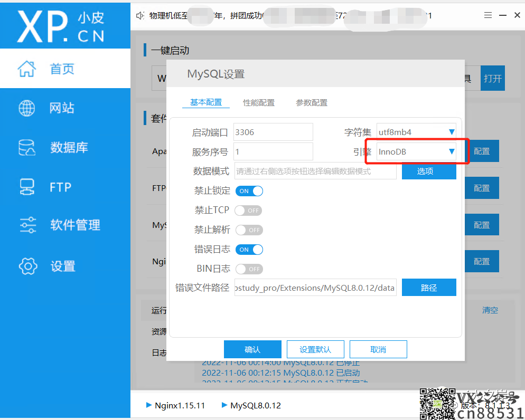Click the 软件管理 sliders icon

pyautogui.click(x=28, y=225)
